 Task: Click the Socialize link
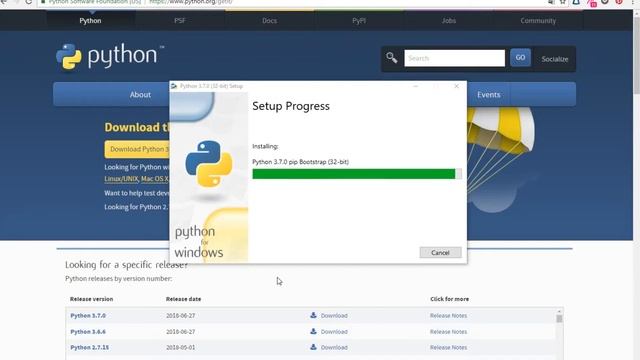coord(555,59)
